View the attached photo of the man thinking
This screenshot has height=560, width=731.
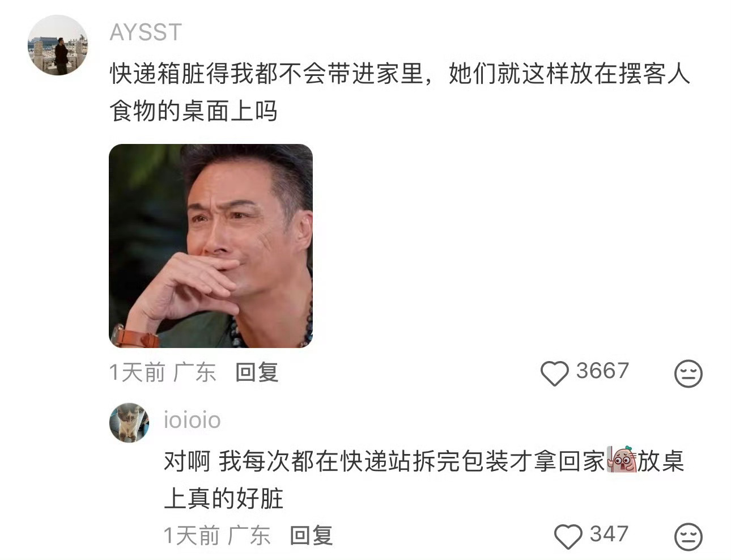211,246
